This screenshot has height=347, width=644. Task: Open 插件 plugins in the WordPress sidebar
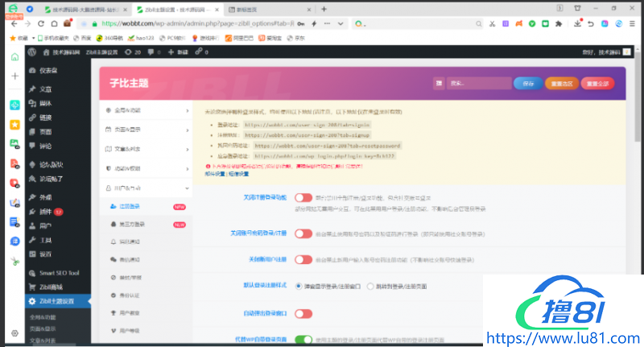(x=45, y=211)
